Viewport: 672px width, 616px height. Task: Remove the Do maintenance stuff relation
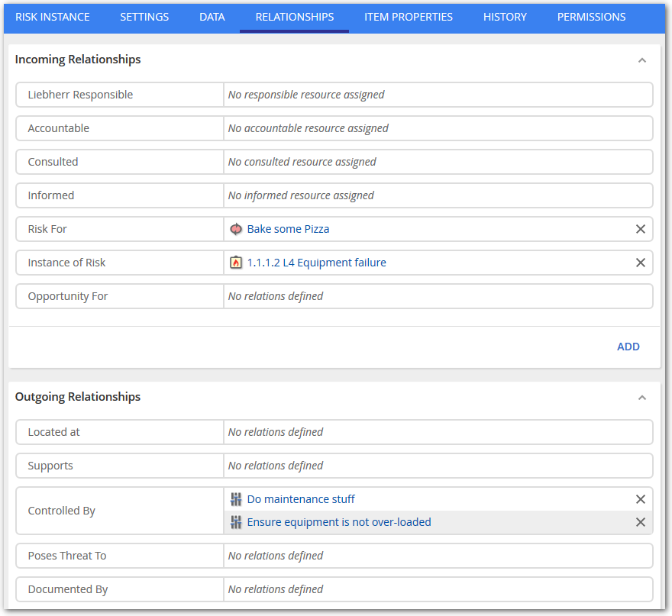[641, 499]
